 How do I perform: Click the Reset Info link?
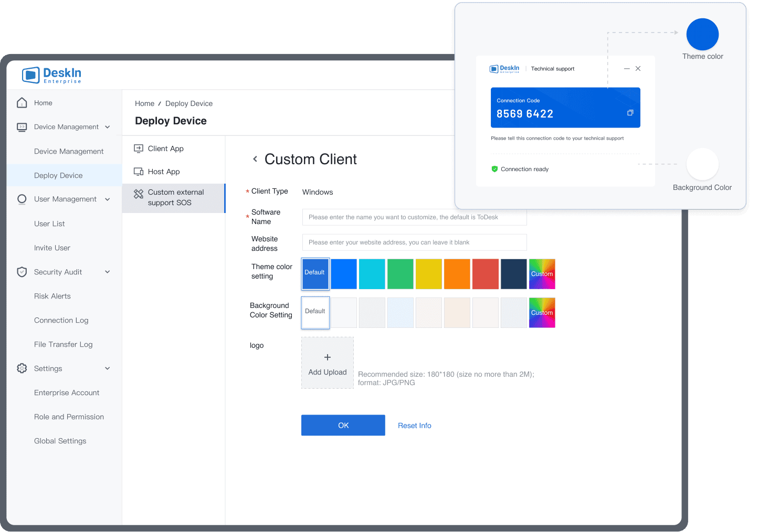(x=414, y=425)
